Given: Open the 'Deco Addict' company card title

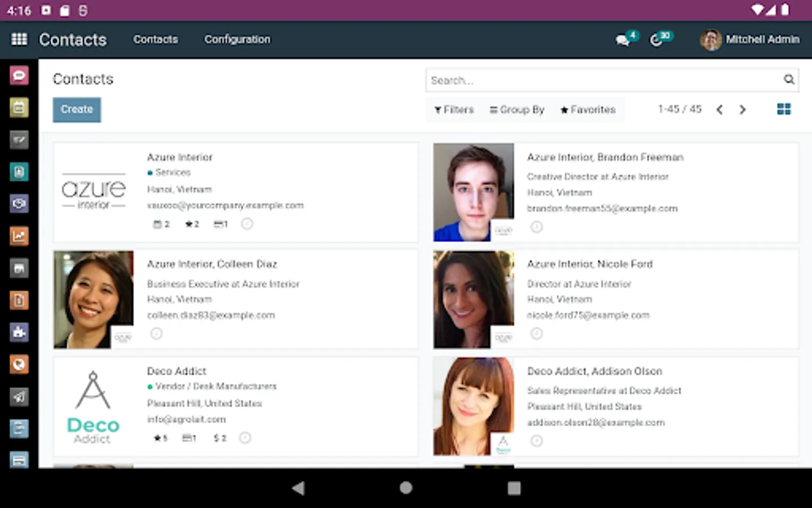Looking at the screenshot, I should click(176, 371).
